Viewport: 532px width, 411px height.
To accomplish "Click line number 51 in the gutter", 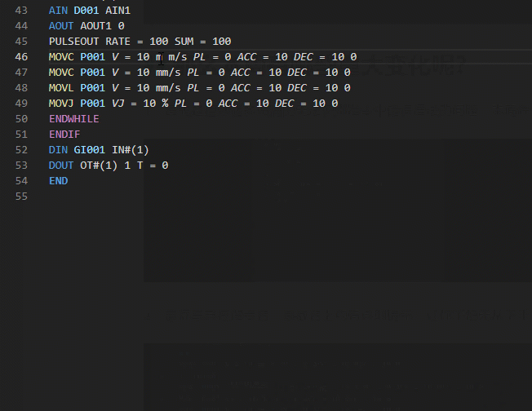I will [21, 135].
